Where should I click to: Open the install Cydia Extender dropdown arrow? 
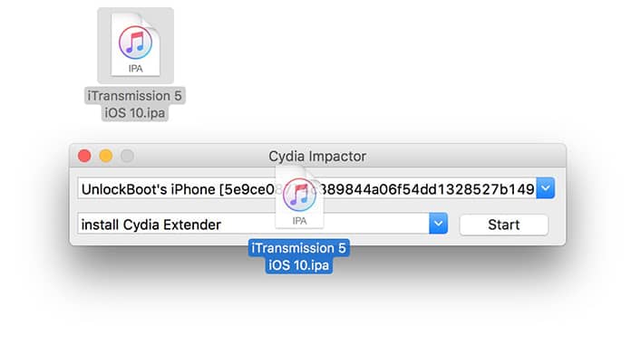[x=438, y=224]
